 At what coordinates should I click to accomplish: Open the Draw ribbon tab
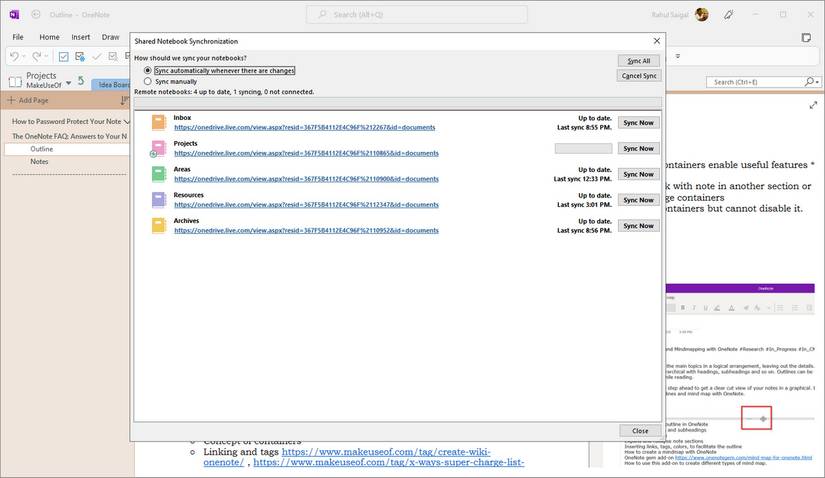(110, 37)
